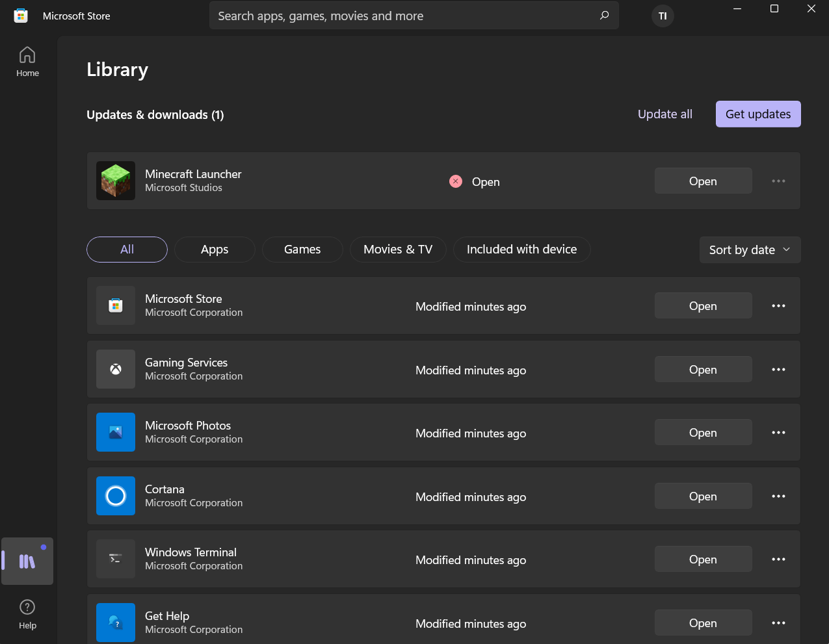
Task: Select the Movies & TV filter
Action: pyautogui.click(x=398, y=250)
